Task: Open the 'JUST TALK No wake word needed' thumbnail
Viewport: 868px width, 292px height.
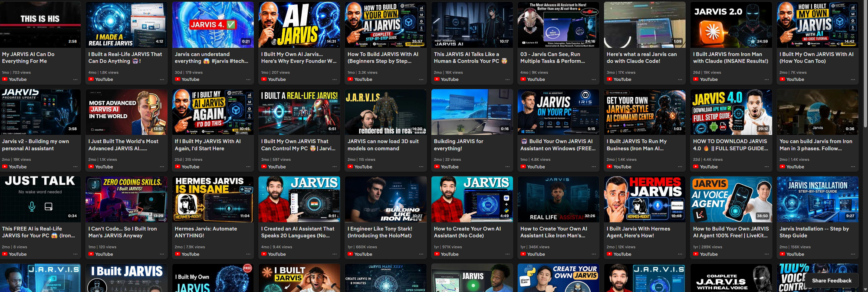Action: (40, 199)
